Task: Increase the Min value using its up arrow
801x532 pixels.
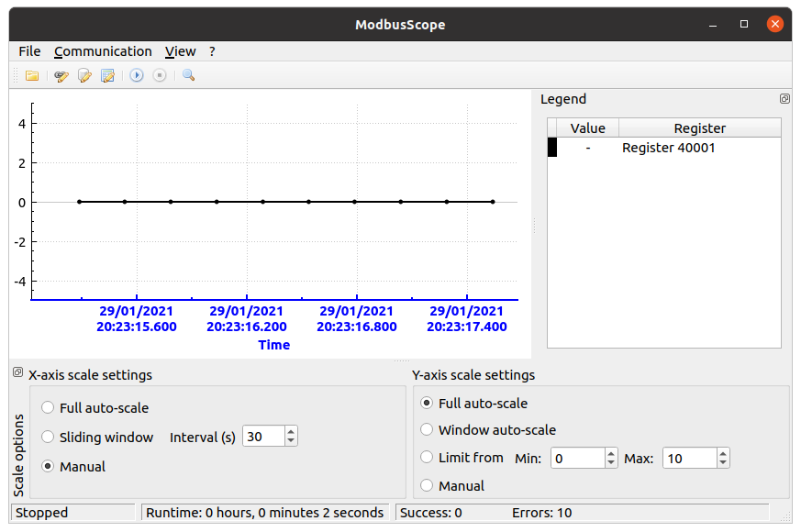Action: click(x=609, y=452)
